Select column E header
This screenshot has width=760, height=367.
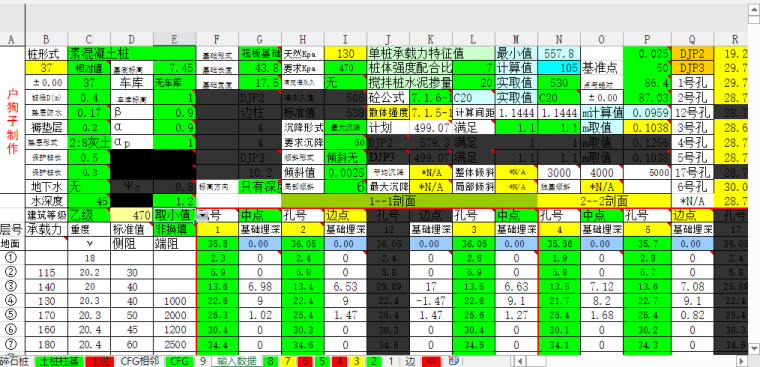[x=174, y=39]
